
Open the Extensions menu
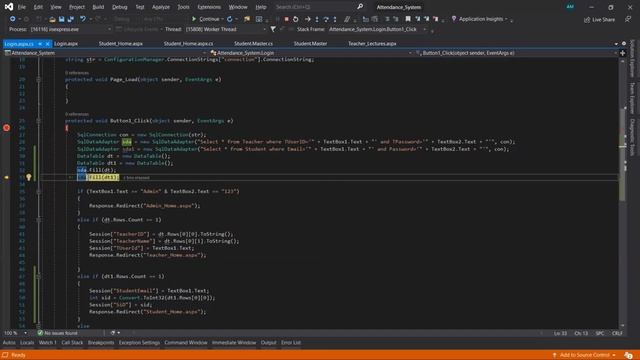(x=209, y=7)
